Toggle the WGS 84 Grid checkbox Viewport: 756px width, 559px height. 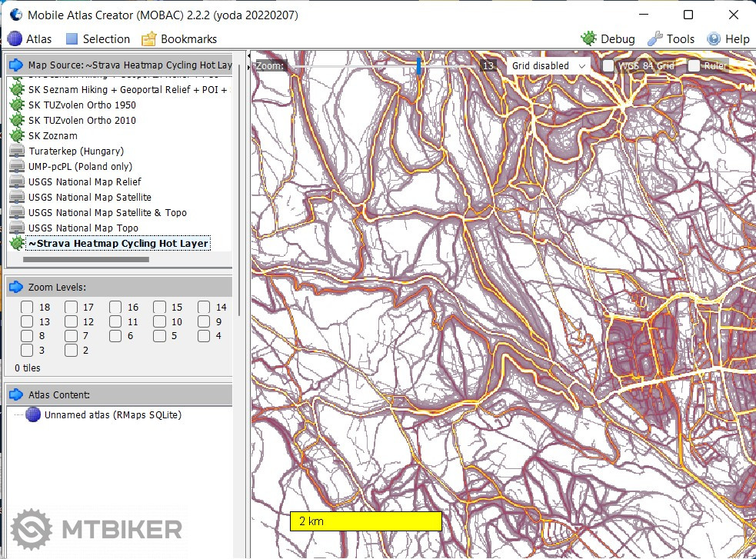click(x=608, y=66)
